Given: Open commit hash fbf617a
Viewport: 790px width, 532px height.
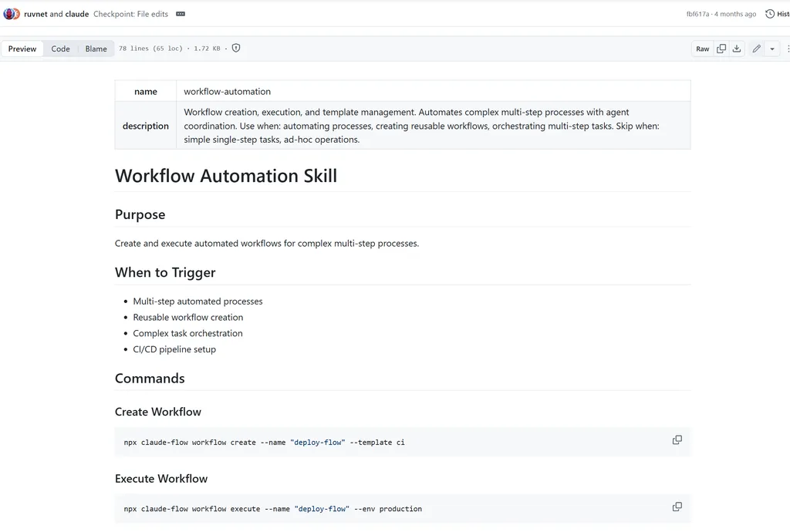Looking at the screenshot, I should click(x=697, y=14).
